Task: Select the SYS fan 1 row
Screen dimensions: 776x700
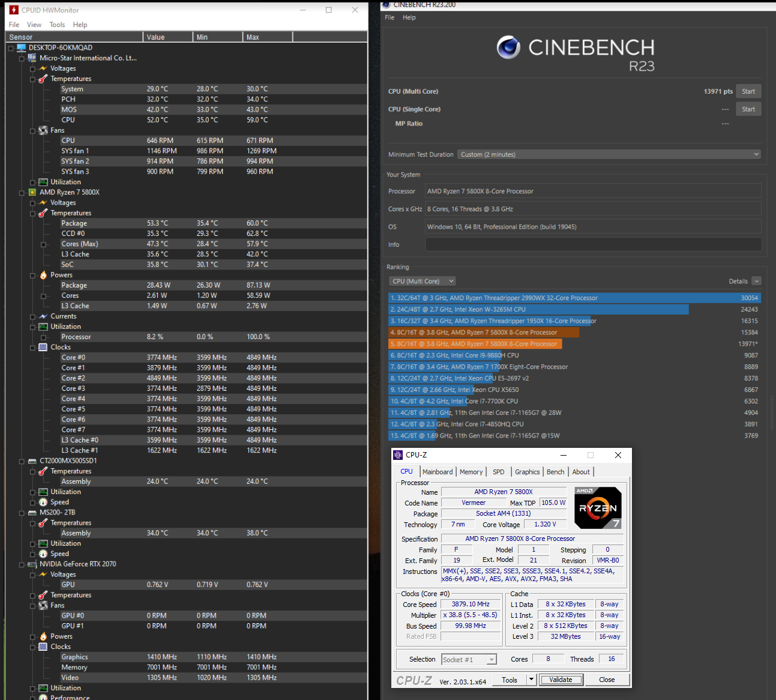Action: [x=213, y=151]
